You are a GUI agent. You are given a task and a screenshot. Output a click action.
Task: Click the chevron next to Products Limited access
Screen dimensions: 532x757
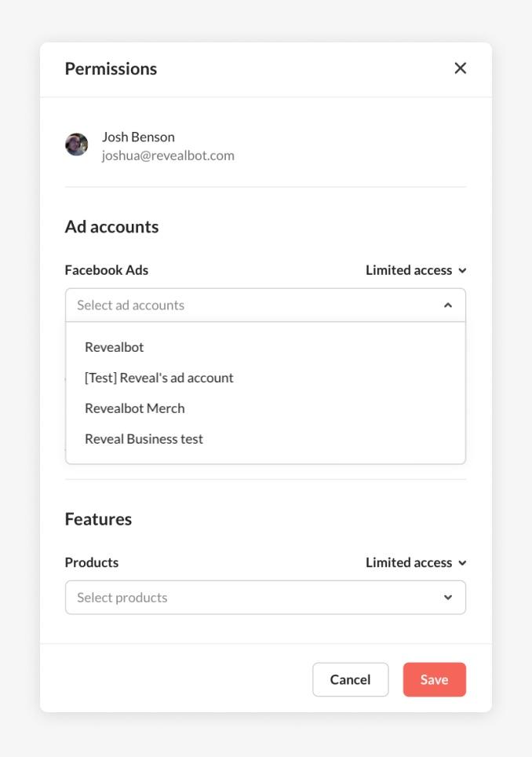[462, 563]
